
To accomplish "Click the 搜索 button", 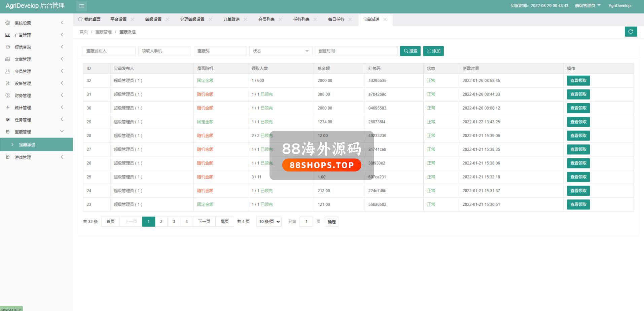I will (410, 51).
